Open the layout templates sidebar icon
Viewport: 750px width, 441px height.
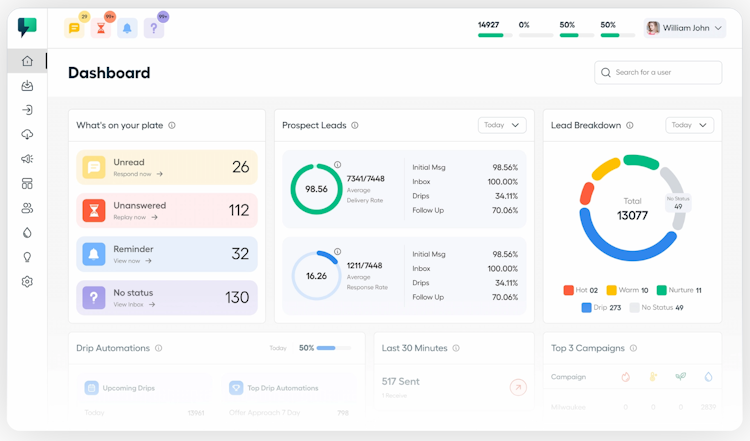(27, 184)
